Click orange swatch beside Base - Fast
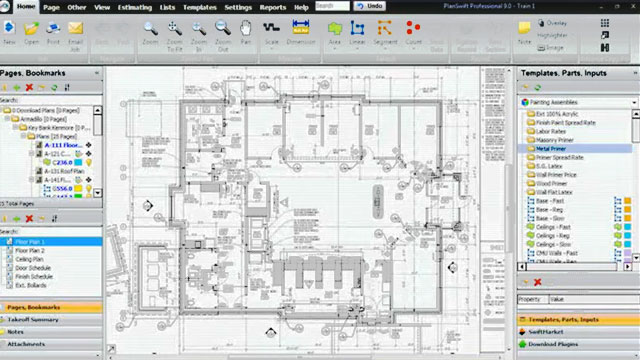This screenshot has height=360, width=640. pyautogui.click(x=628, y=201)
